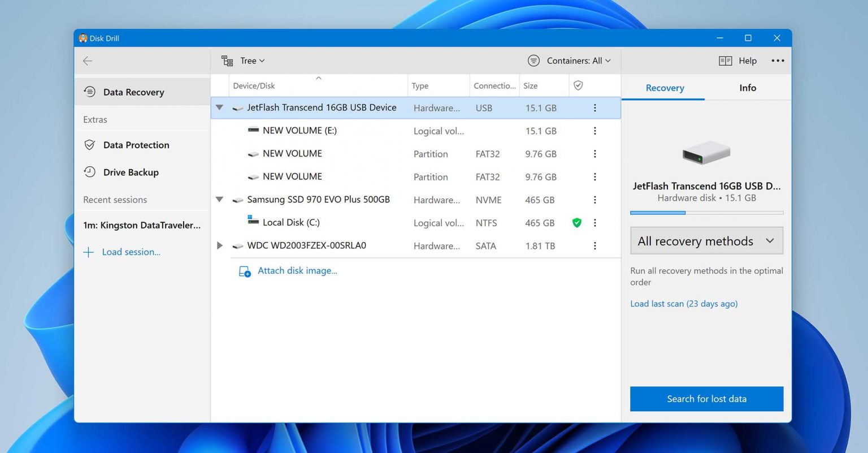Switch to the Info tab
Viewport: 868px width, 453px height.
(747, 88)
